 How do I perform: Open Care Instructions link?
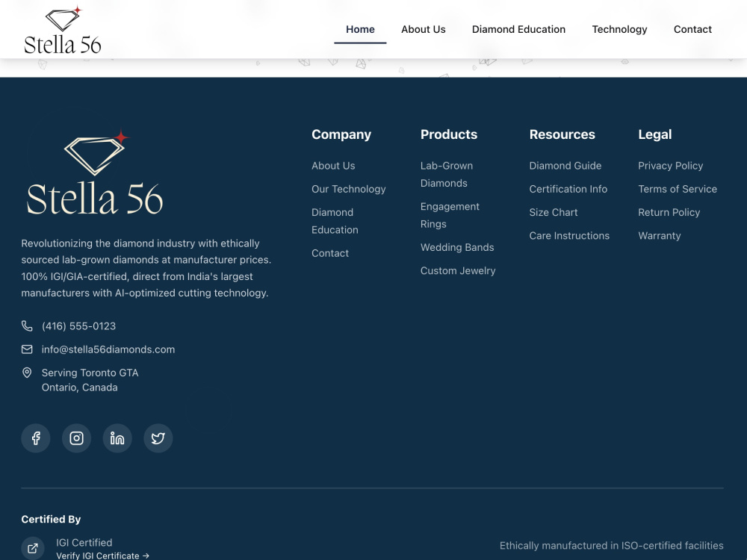point(569,236)
